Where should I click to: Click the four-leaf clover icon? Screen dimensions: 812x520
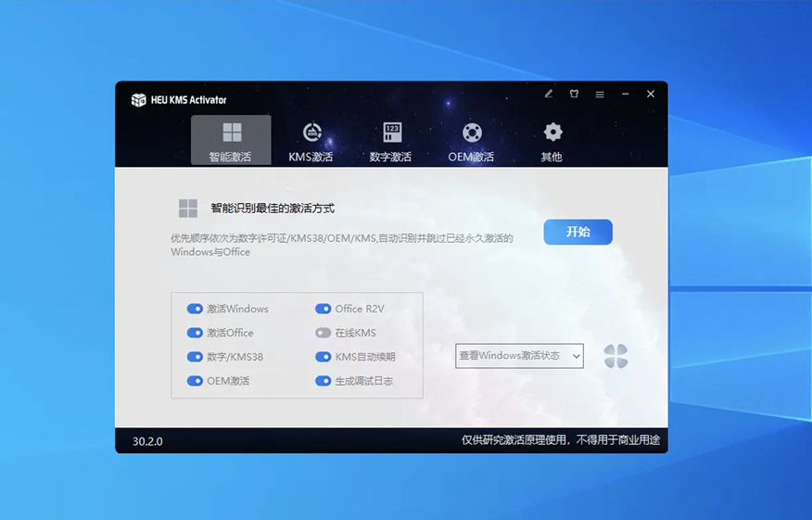pyautogui.click(x=615, y=356)
